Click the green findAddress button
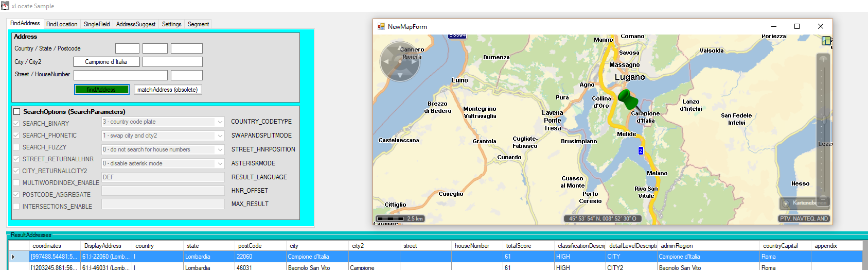The width and height of the screenshot is (868, 270). pyautogui.click(x=101, y=90)
